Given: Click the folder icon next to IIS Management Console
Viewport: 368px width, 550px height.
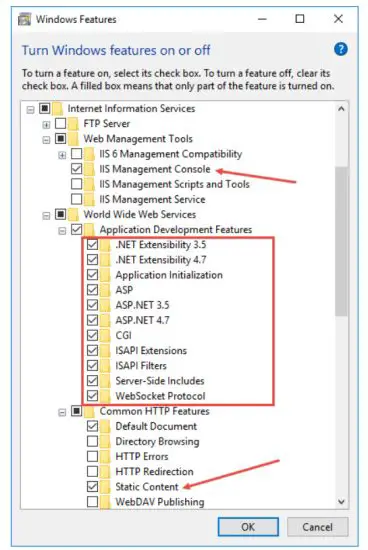Looking at the screenshot, I should 89,169.
